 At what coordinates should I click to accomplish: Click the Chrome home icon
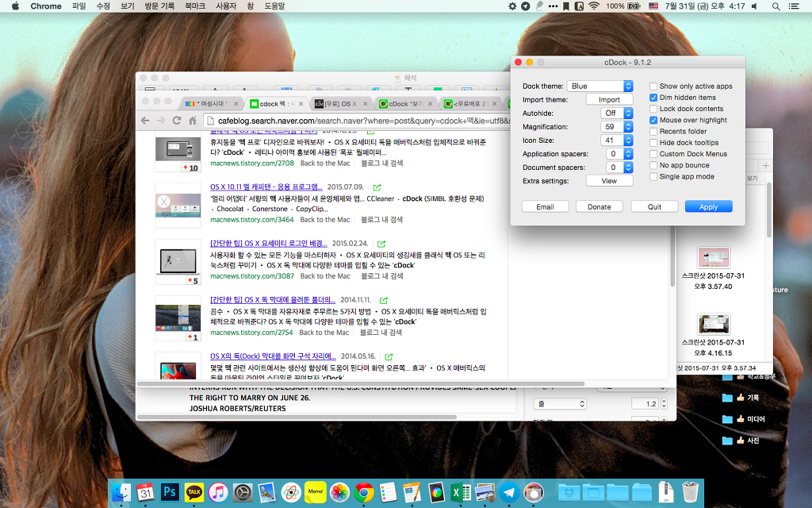(193, 121)
